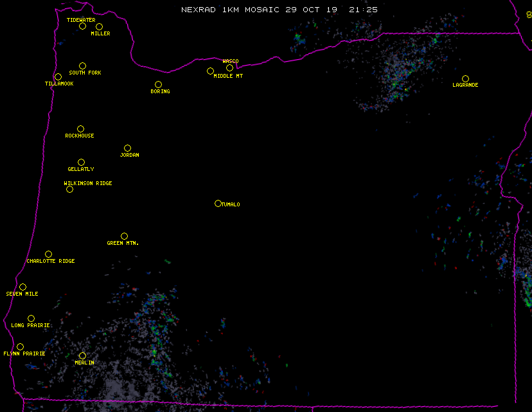Click the South Fork station marker
This screenshot has height=412, width=532.
tap(82, 66)
